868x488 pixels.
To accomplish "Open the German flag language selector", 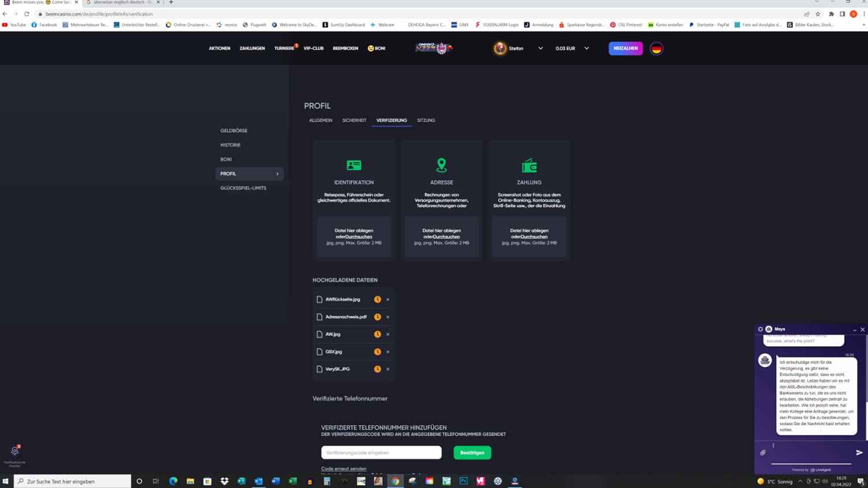I will click(x=656, y=49).
